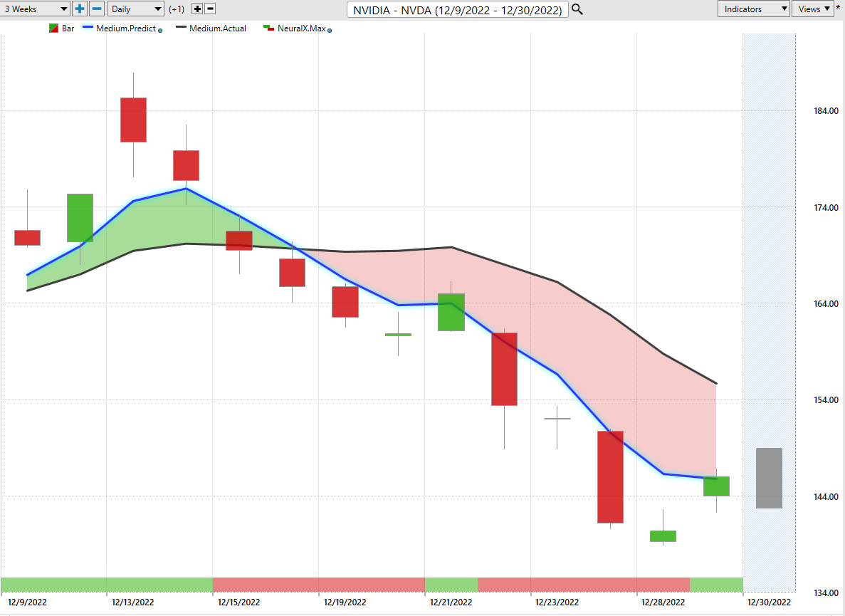
Task: Click the black Medium.Actual line swatch
Action: pyautogui.click(x=181, y=27)
